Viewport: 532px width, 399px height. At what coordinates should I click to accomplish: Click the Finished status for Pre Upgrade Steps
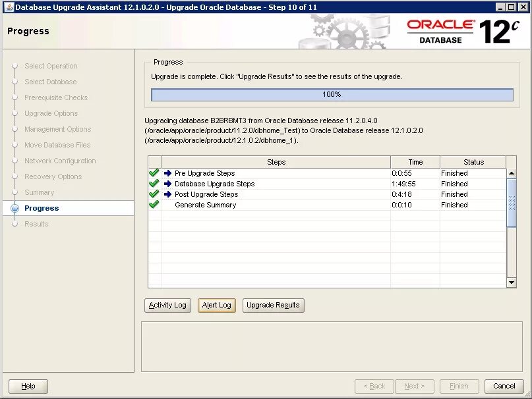[x=454, y=173]
